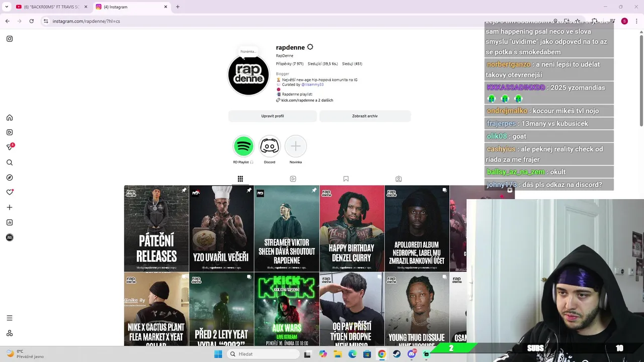The height and width of the screenshot is (362, 644).
Task: Open Windows Start menu
Action: click(218, 354)
